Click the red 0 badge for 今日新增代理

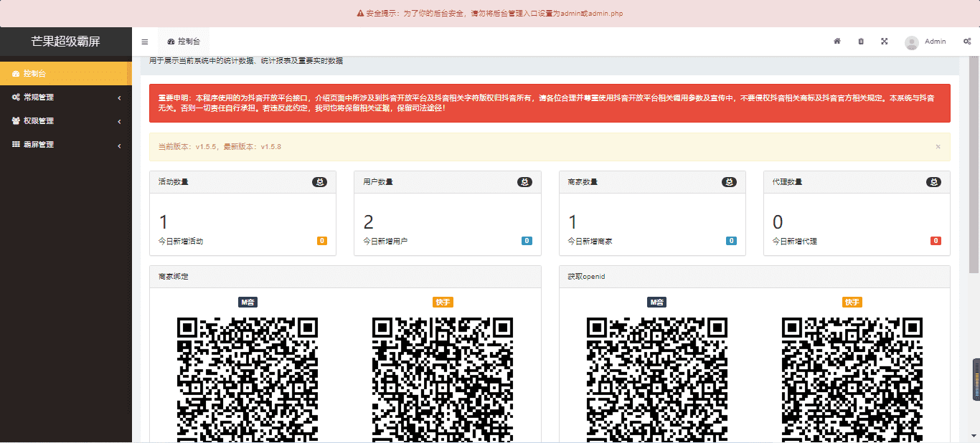936,241
